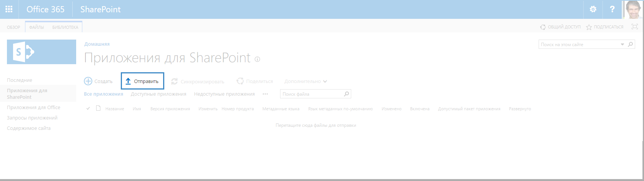This screenshot has width=644, height=181.
Task: Click the Отправить upload button
Action: click(x=142, y=81)
